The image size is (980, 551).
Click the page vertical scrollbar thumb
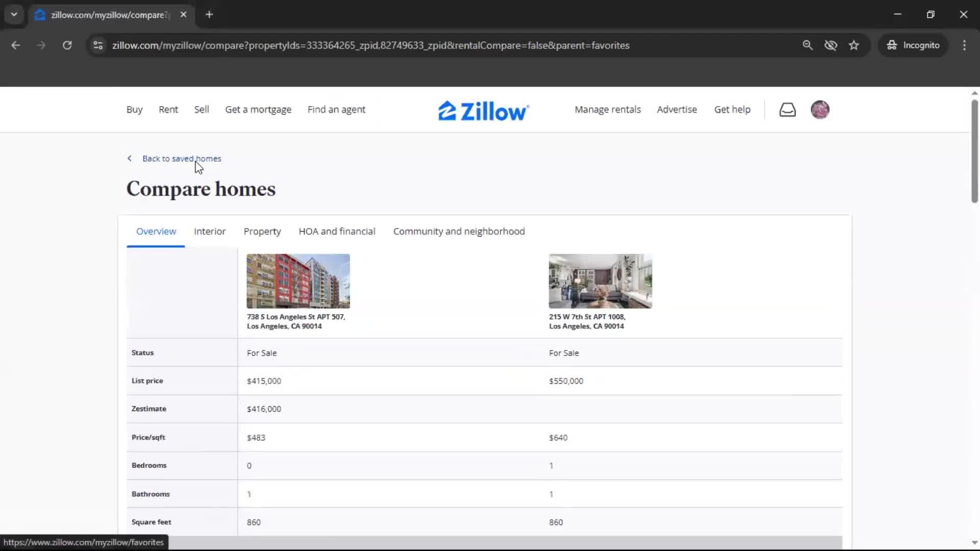pos(974,152)
